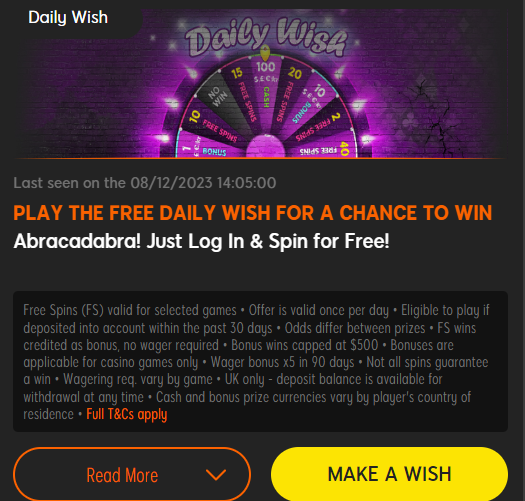This screenshot has height=501, width=525.
Task: Click the orange Play the Free Daily Wish headline
Action: point(253,213)
